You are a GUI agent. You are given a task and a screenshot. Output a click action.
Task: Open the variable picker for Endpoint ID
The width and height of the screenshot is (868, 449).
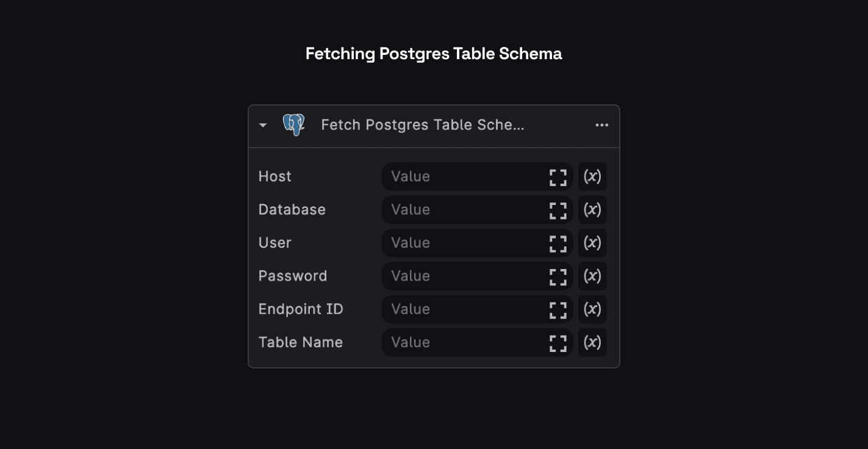(592, 309)
